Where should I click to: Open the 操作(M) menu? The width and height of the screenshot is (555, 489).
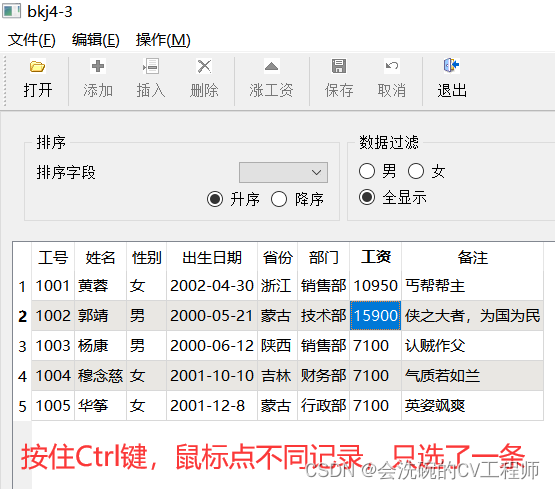pos(163,40)
